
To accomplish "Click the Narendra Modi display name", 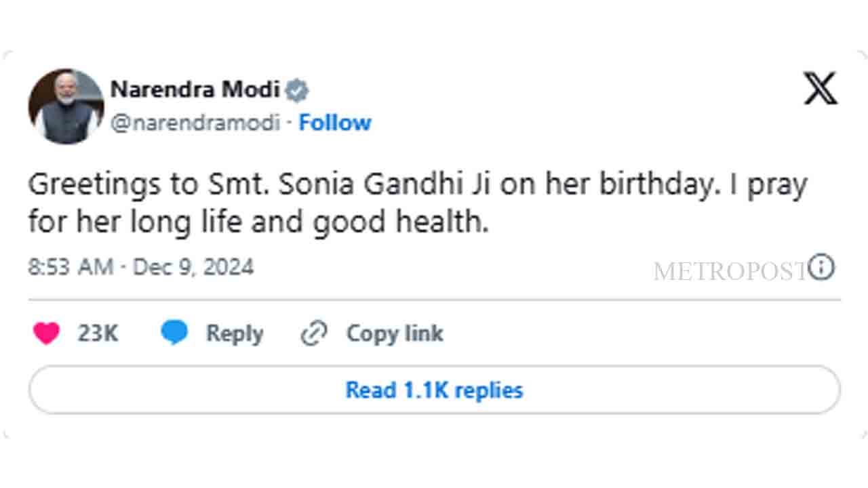I will coord(195,89).
